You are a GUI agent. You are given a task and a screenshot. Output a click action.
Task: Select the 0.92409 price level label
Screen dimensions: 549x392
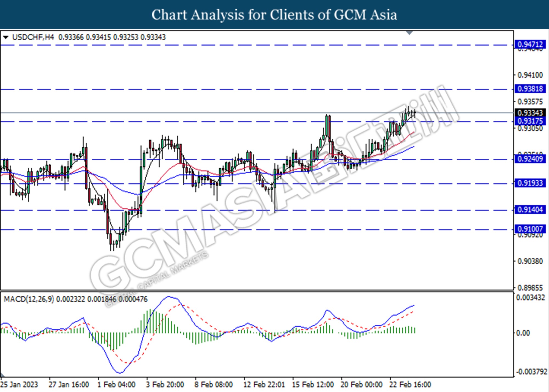pyautogui.click(x=530, y=159)
